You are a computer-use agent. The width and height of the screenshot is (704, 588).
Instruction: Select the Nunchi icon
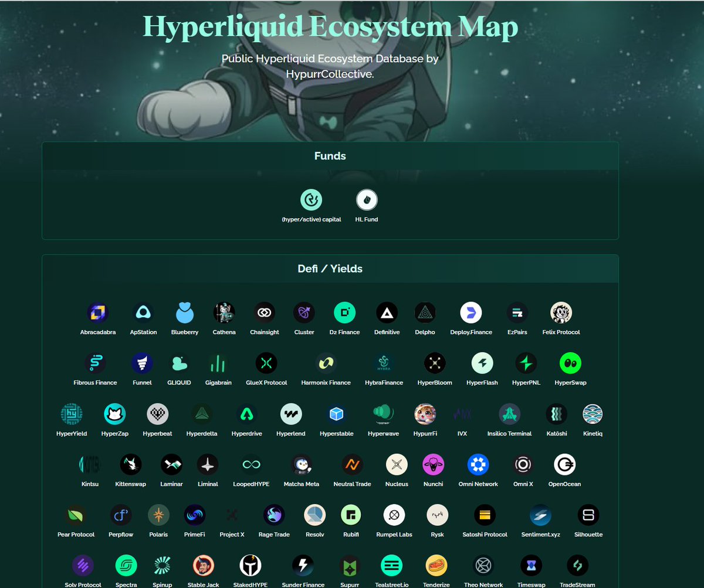click(434, 465)
